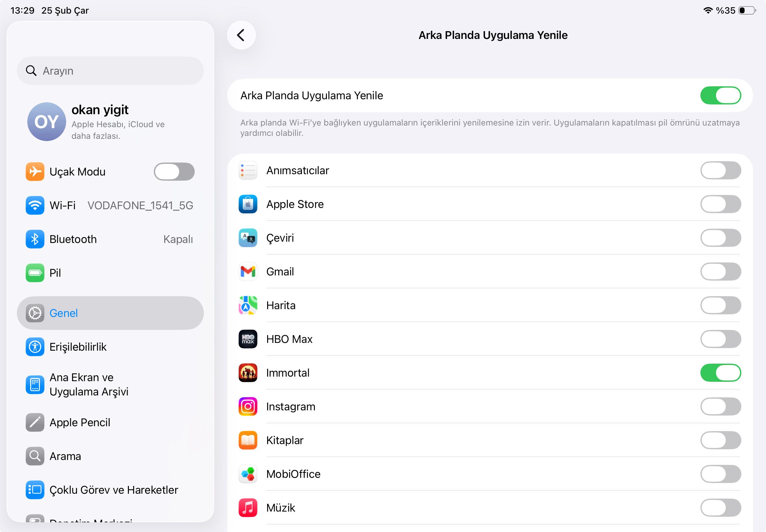Tap the Wi-Fi signal icon in status bar
The image size is (766, 532).
708,10
